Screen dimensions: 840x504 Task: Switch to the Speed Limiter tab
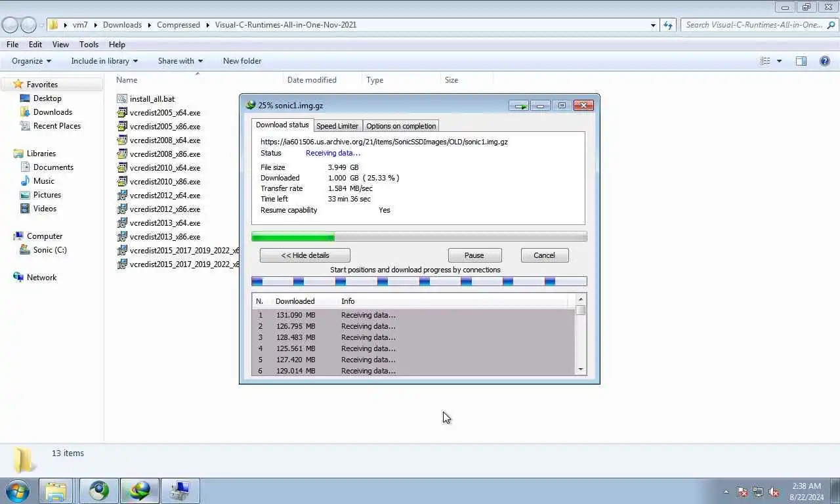coord(337,126)
